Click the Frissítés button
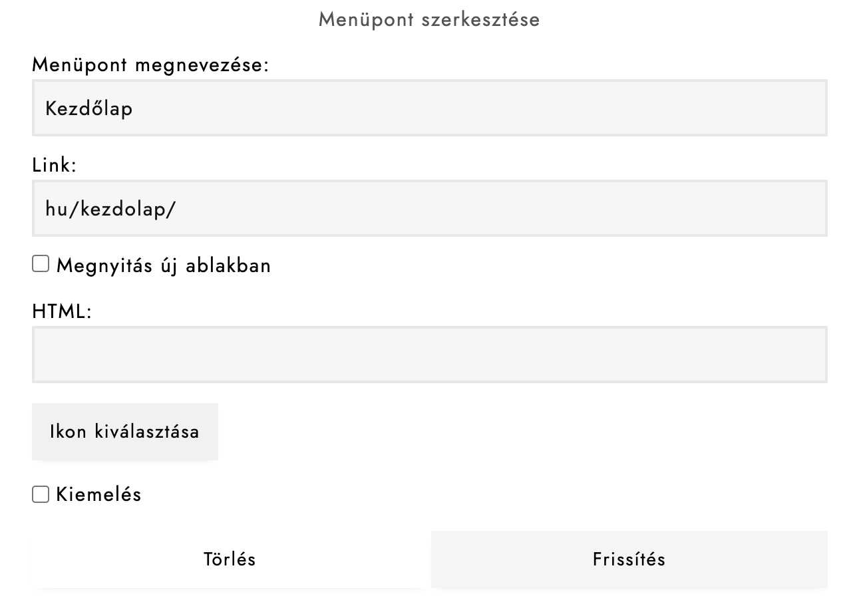The width and height of the screenshot is (857, 616). coord(629,559)
